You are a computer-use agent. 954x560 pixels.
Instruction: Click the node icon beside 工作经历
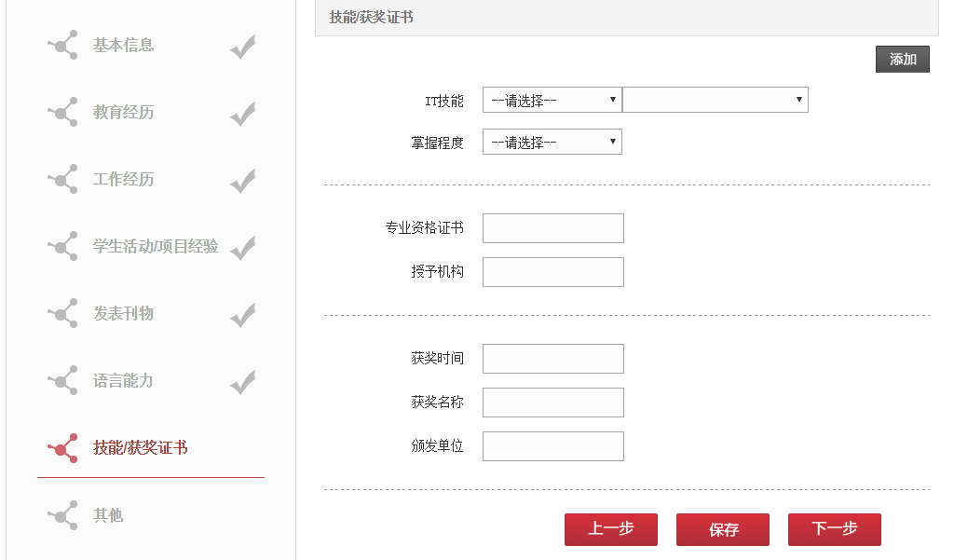coord(62,180)
